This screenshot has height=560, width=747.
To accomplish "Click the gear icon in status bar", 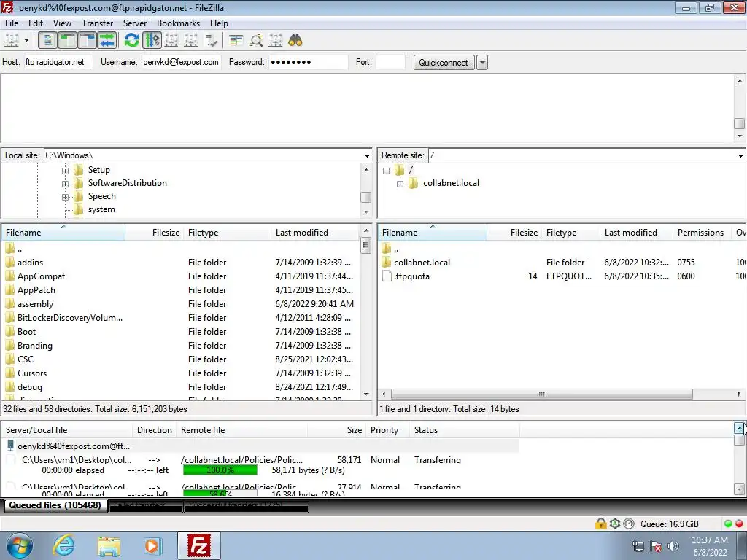I will click(x=614, y=524).
